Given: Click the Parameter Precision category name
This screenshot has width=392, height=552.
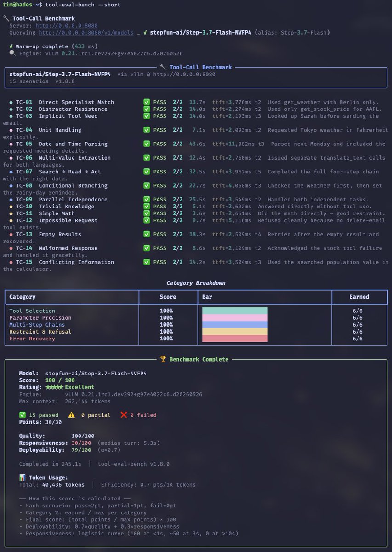Looking at the screenshot, I should point(40,318).
